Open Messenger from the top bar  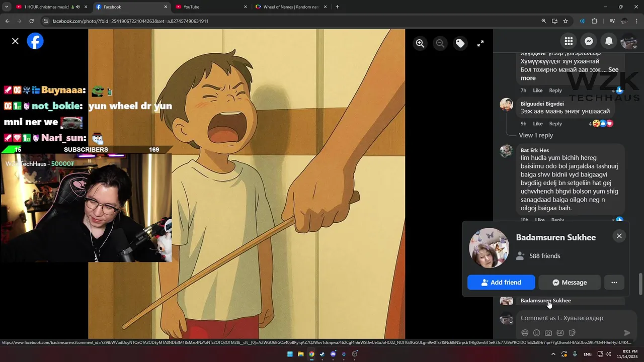[589, 41]
